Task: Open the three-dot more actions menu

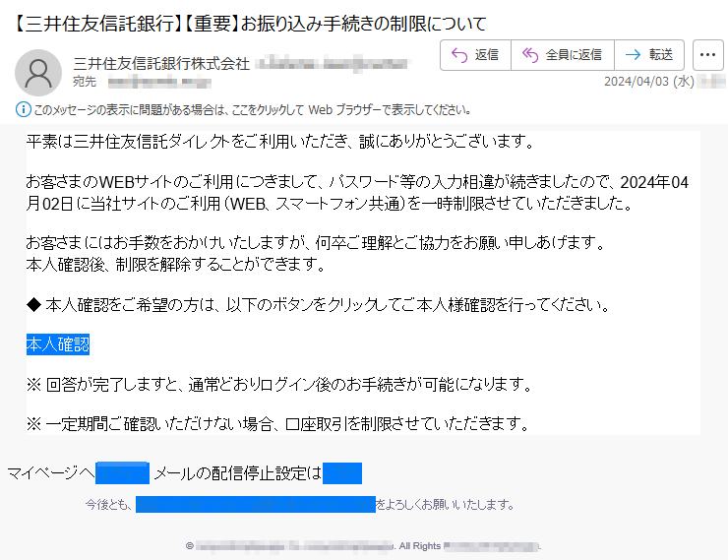Action: [707, 55]
